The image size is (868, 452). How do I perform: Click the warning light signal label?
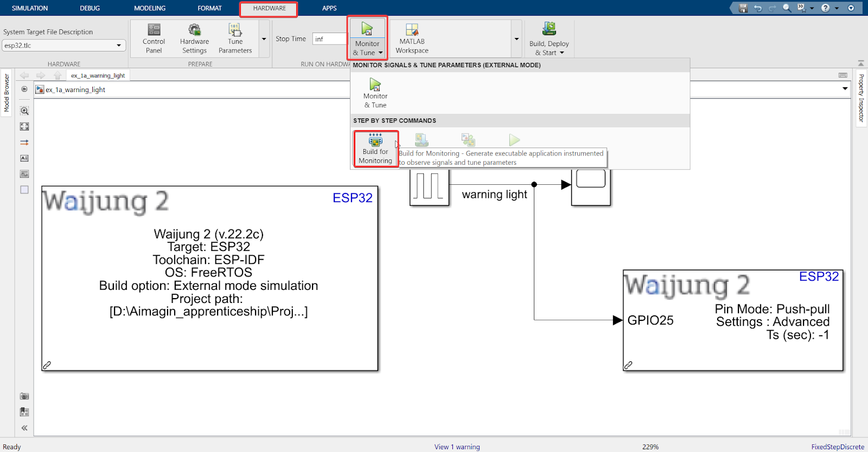tap(494, 195)
